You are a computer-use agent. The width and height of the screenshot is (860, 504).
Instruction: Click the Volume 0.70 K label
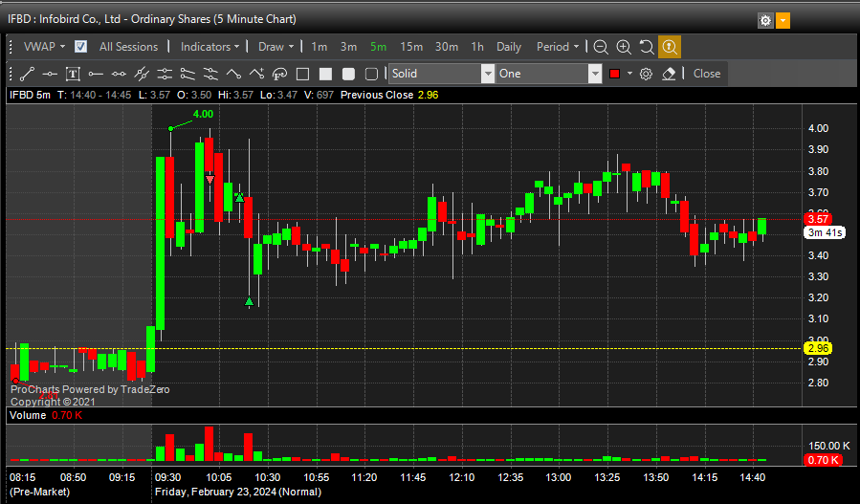click(46, 415)
